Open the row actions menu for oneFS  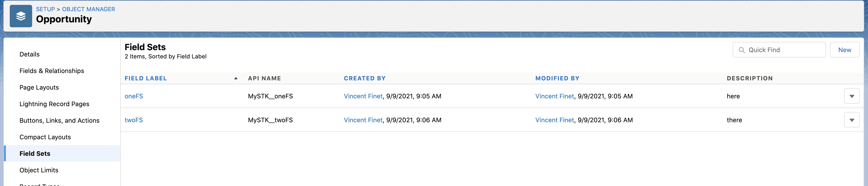point(852,96)
